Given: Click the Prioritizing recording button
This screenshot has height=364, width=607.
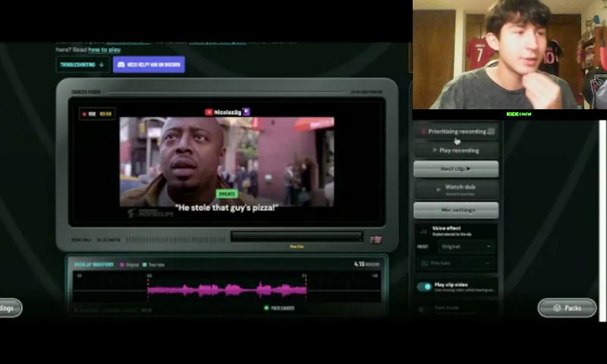Looking at the screenshot, I should coord(456,131).
